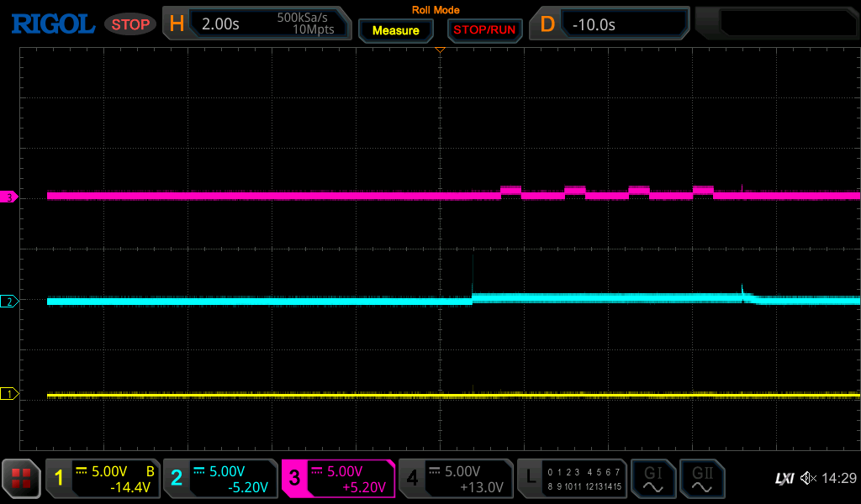Click the 14:29 clock time
This screenshot has height=504, width=861.
839,478
